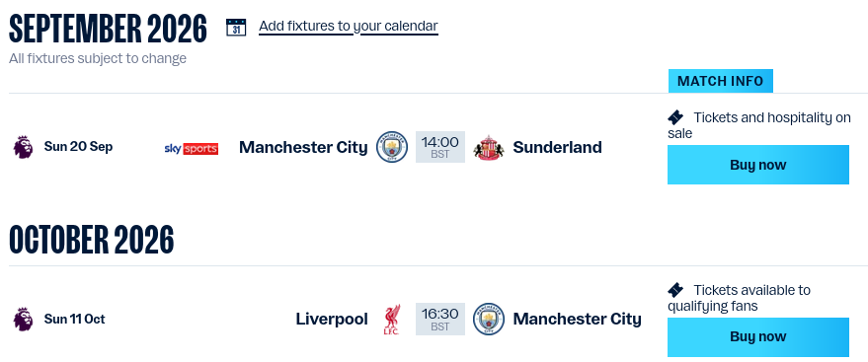Open Add fixtures to your calendar link
This screenshot has width=868, height=362.
point(349,26)
